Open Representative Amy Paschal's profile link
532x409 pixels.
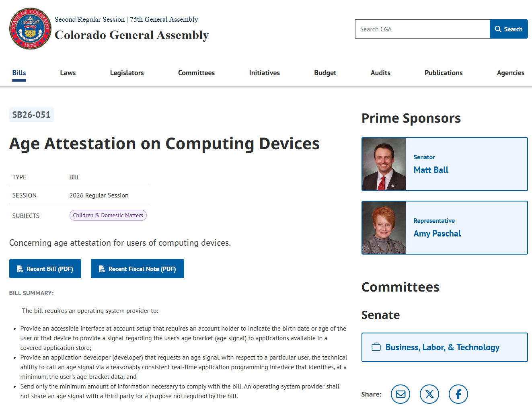point(437,234)
